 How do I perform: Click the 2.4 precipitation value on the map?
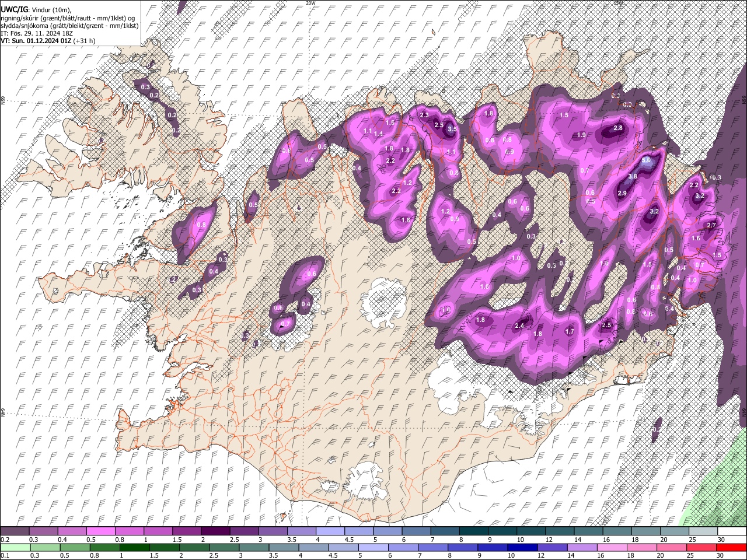coord(519,326)
